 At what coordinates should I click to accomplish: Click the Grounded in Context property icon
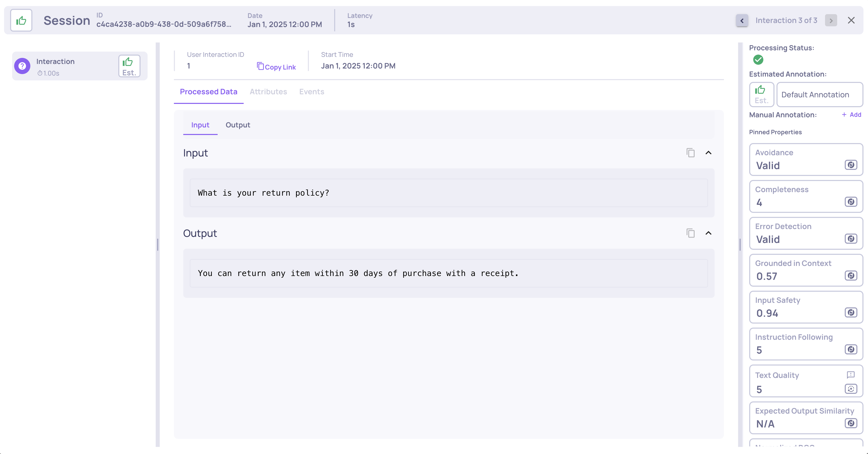(851, 276)
